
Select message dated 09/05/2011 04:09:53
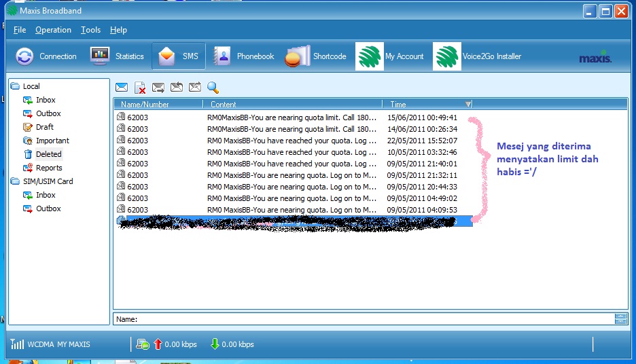pyautogui.click(x=294, y=210)
